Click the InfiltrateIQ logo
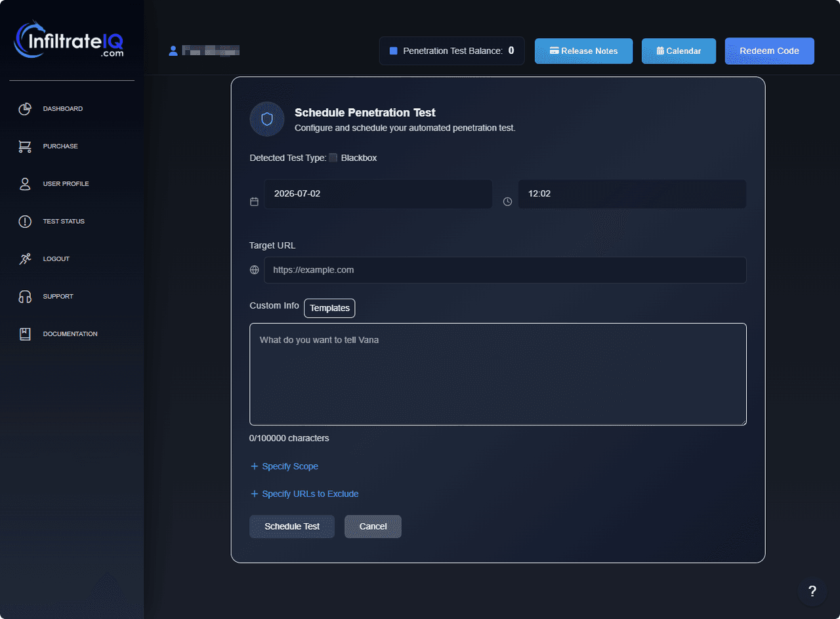Viewport: 840px width, 619px height. [68, 40]
